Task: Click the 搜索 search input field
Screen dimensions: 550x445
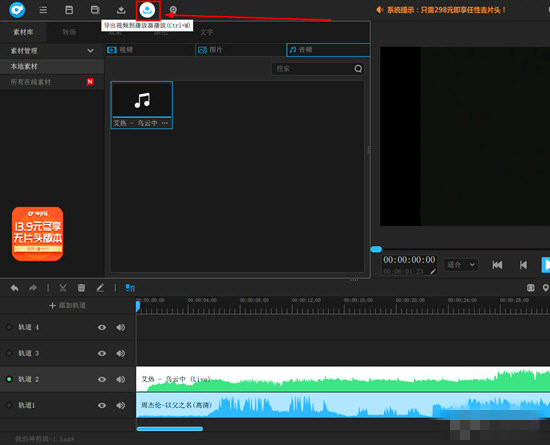Action: pos(317,69)
